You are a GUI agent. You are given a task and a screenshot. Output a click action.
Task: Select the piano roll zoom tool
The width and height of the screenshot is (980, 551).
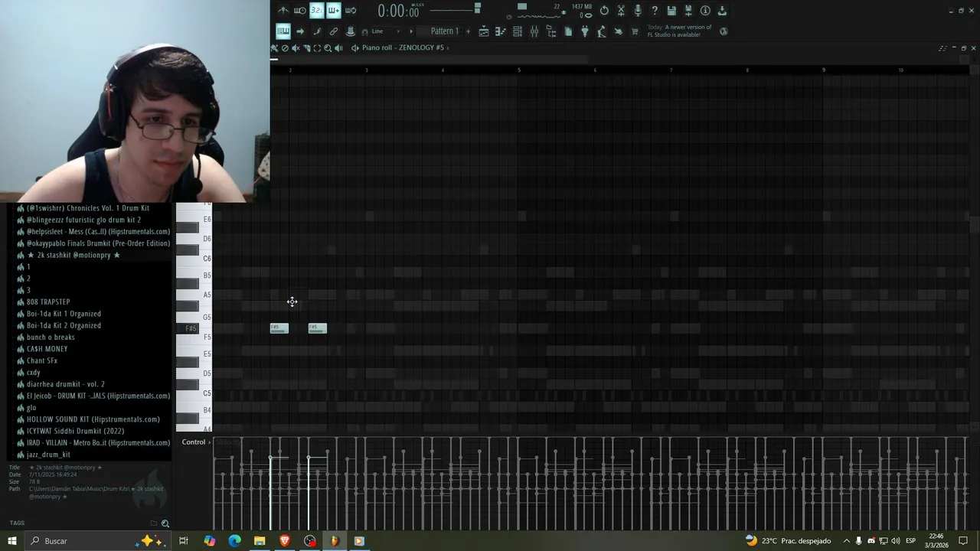pyautogui.click(x=328, y=47)
